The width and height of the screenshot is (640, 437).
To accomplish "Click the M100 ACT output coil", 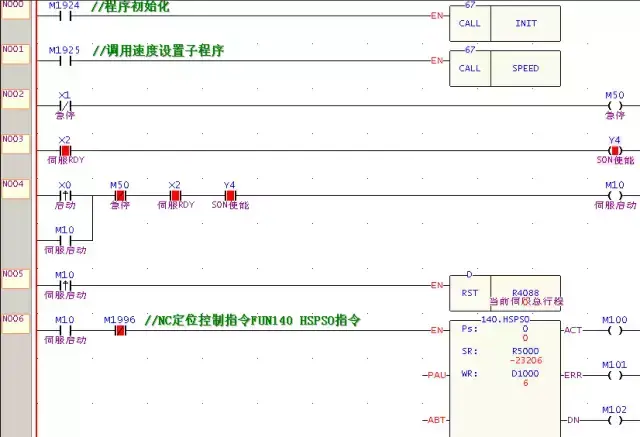I will tap(615, 330).
